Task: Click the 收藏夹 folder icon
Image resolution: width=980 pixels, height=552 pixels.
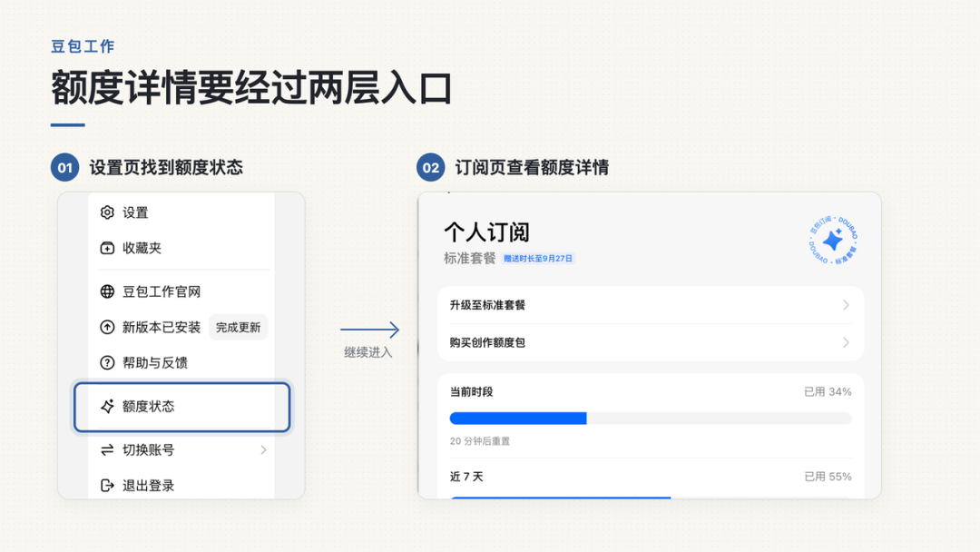Action: [x=107, y=248]
